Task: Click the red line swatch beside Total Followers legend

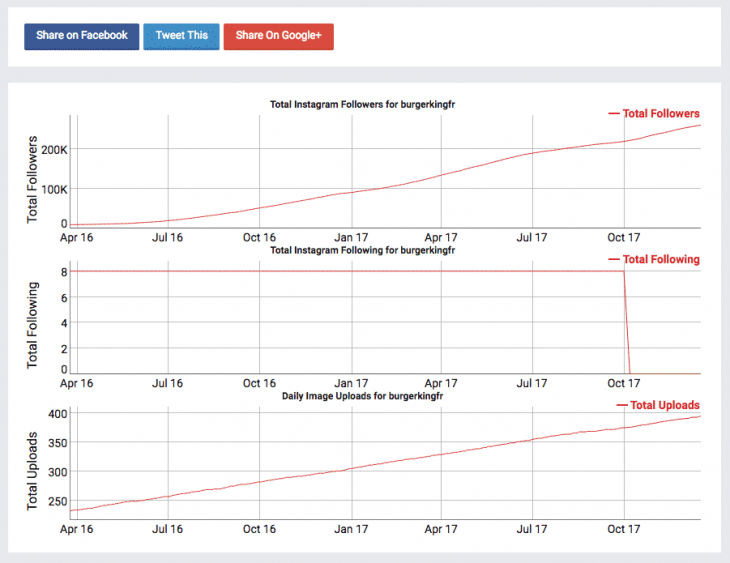Action: tap(614, 114)
